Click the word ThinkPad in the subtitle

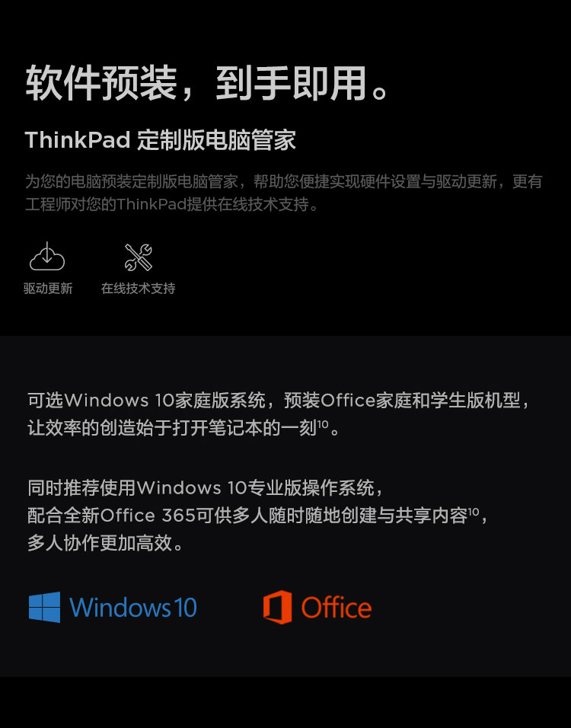coord(78,140)
